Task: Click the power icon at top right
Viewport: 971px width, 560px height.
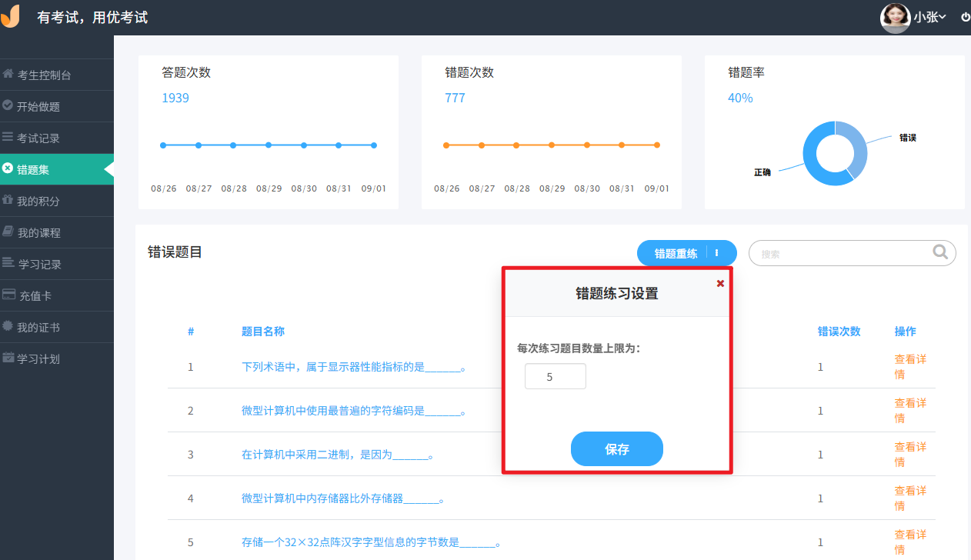Action: click(965, 16)
